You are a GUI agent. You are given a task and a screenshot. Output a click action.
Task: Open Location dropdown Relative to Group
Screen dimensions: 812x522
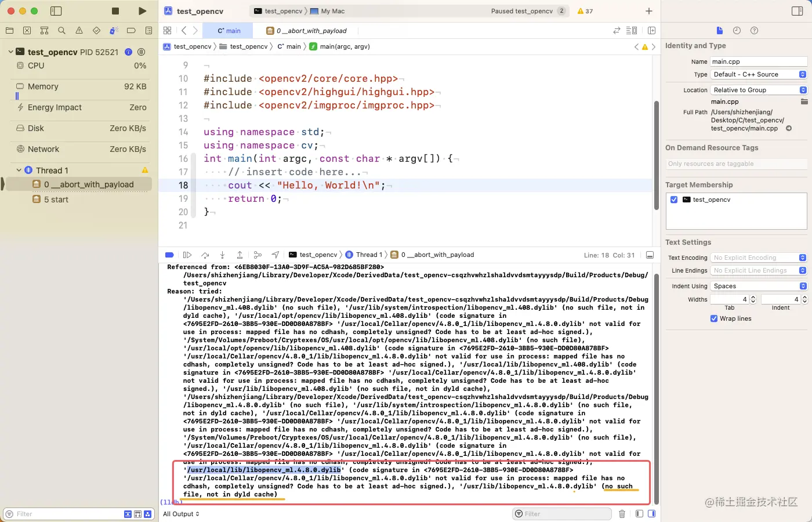(759, 90)
